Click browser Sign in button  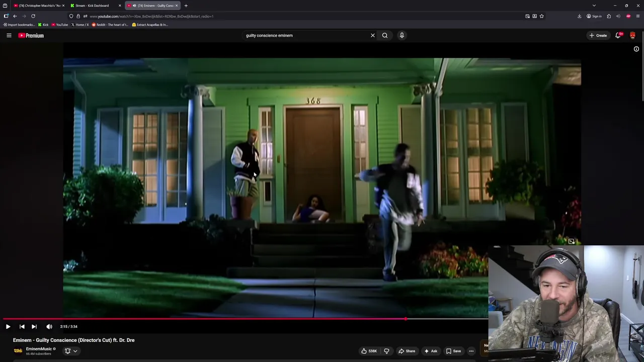594,16
